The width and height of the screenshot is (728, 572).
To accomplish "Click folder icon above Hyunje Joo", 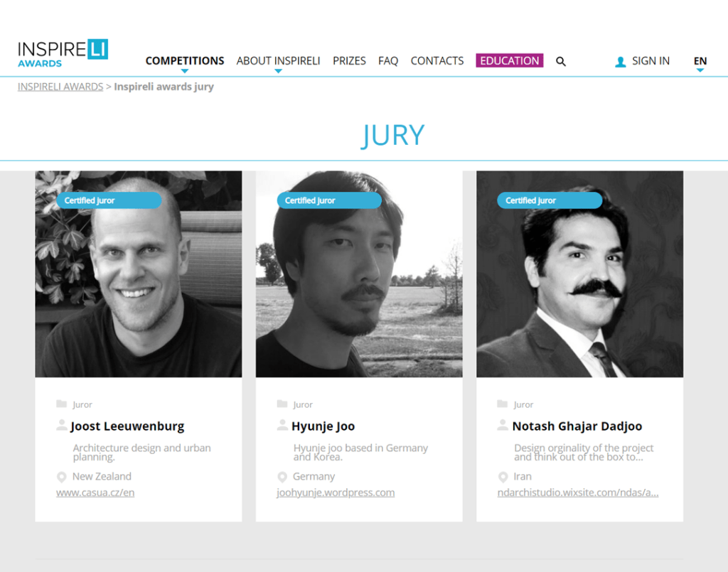I will click(x=282, y=404).
